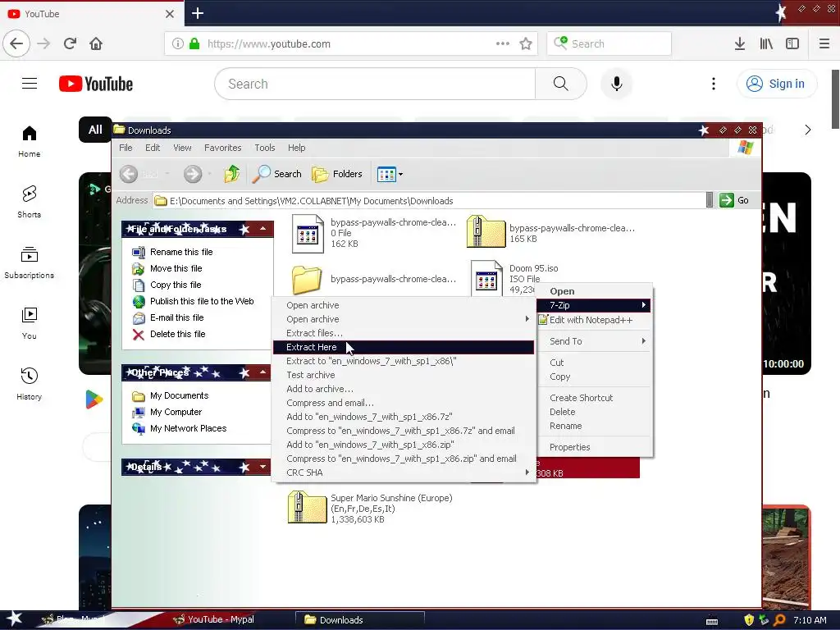
Task: Collapse the File and Folder Tasks panel
Action: pos(263,229)
